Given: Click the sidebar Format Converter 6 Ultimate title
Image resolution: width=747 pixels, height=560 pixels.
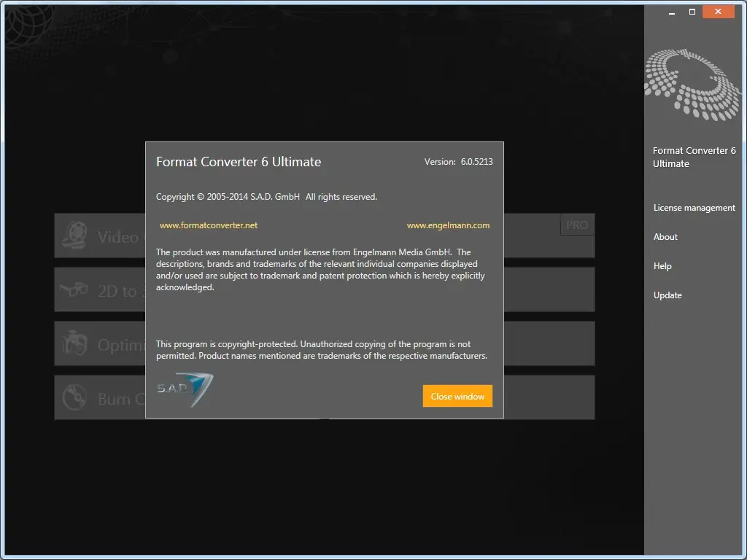Looking at the screenshot, I should 694,157.
